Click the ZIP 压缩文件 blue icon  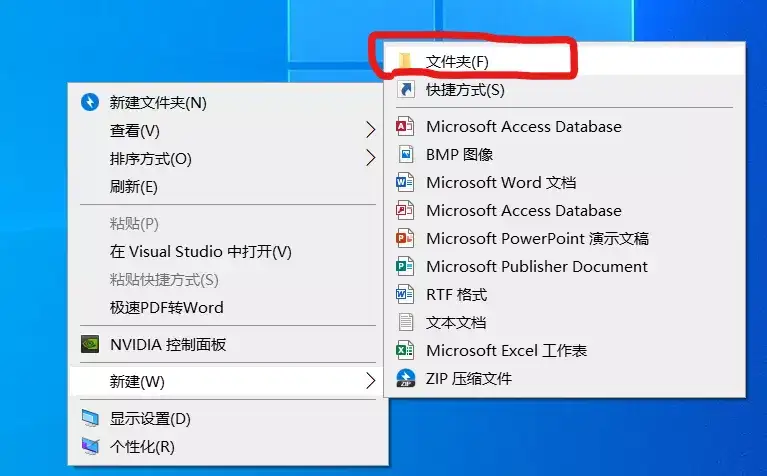[x=406, y=378]
